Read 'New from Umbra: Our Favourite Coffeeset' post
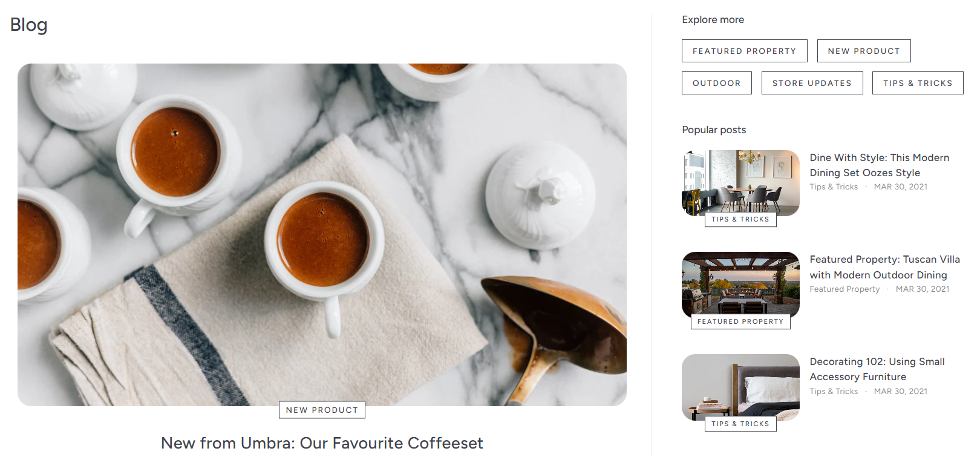Image resolution: width=980 pixels, height=457 pixels. pos(322,443)
